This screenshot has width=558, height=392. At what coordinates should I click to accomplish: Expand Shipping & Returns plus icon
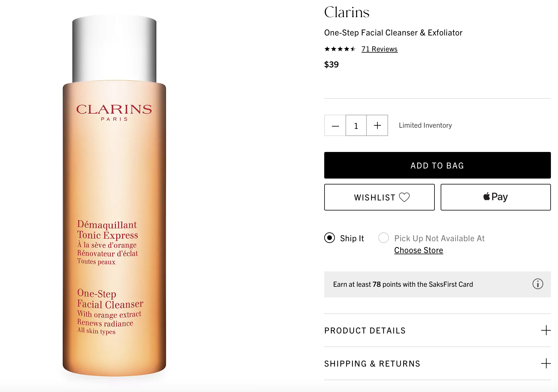tap(546, 363)
